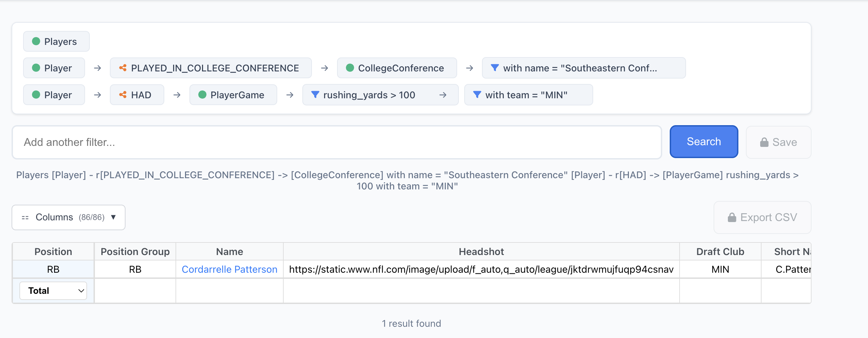Click the Position Group column header
Viewport: 868px width, 338px height.
tap(135, 252)
